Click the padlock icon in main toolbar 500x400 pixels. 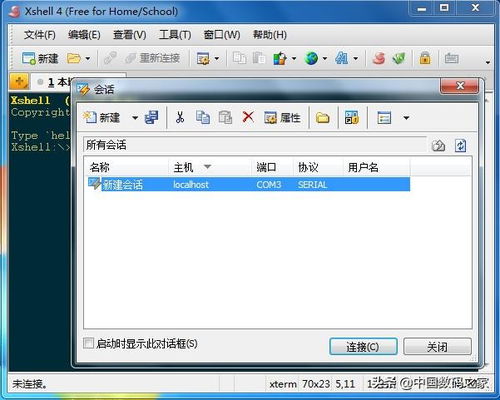(425, 58)
